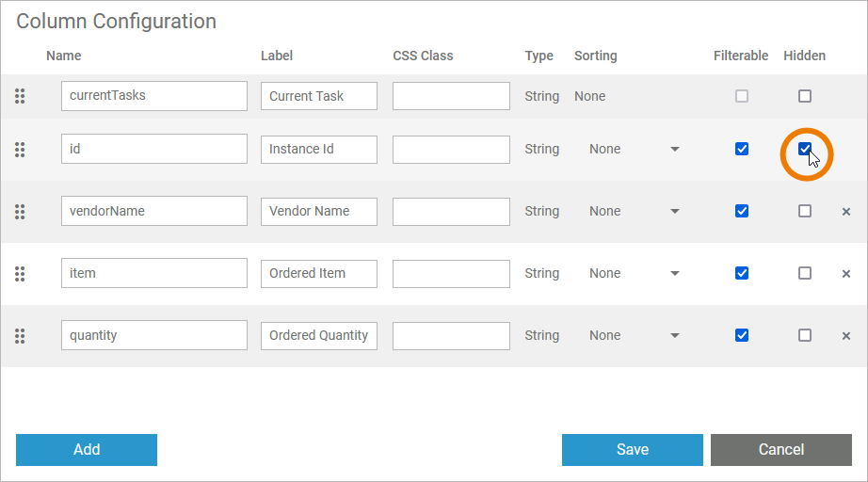Screen dimensions: 868x482
Task: Click the drag handle for quantity row
Action: tap(20, 335)
